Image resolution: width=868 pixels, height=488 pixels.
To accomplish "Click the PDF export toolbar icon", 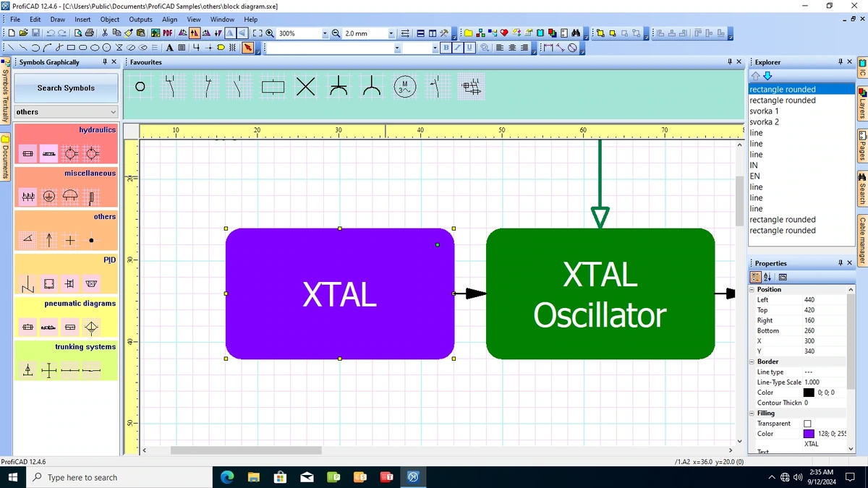I will coord(167,33).
